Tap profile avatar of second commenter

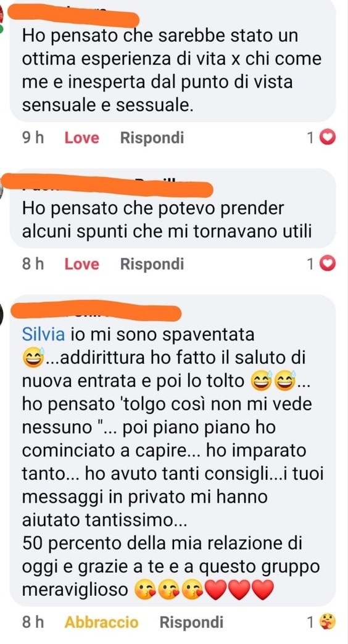pyautogui.click(x=2, y=190)
